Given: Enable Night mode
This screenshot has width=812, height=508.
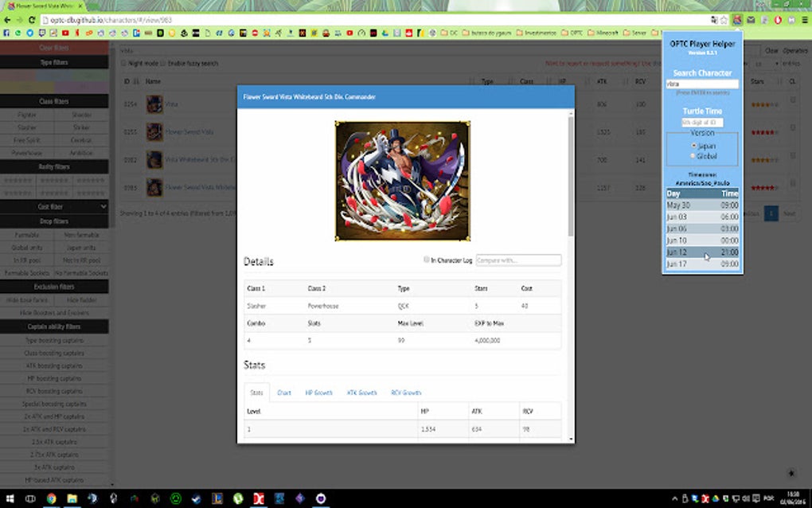Looking at the screenshot, I should 124,63.
